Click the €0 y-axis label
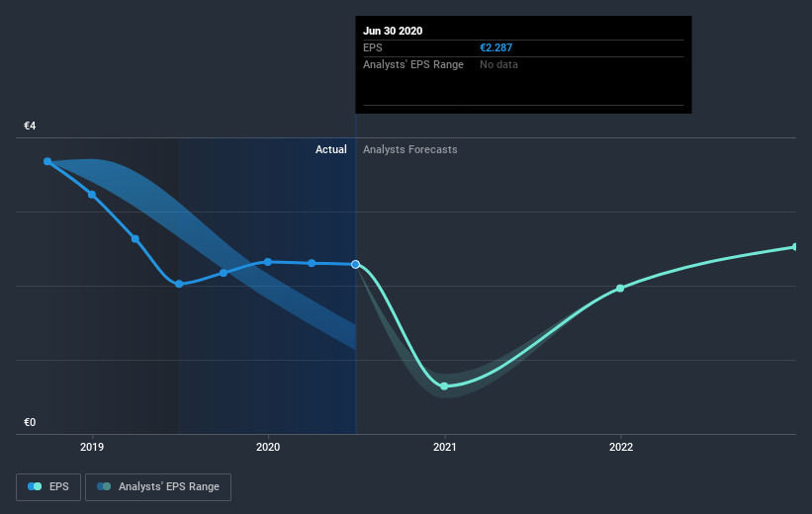 click(30, 422)
